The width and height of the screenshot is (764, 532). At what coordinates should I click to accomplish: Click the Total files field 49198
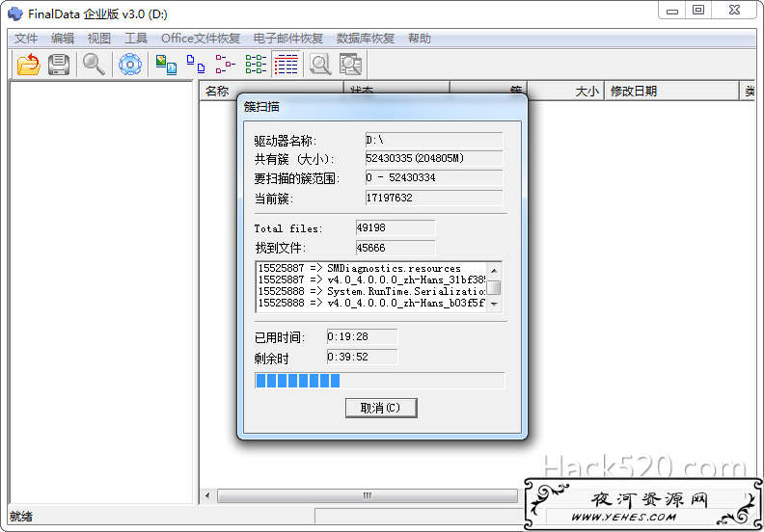396,227
